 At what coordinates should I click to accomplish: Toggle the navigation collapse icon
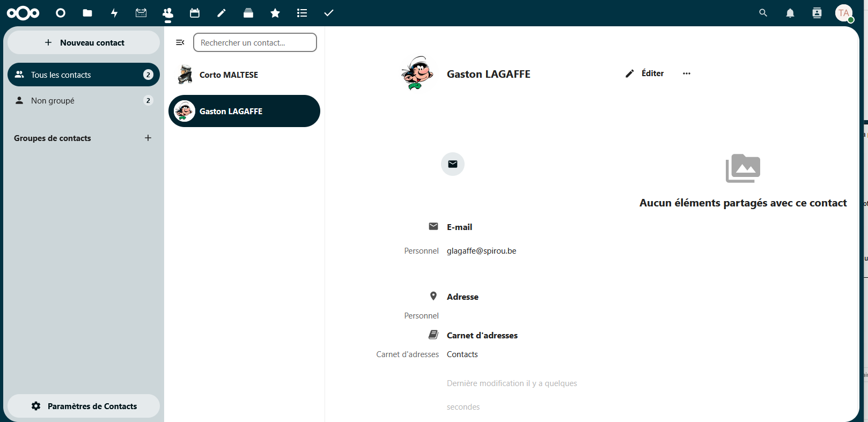[x=180, y=42]
